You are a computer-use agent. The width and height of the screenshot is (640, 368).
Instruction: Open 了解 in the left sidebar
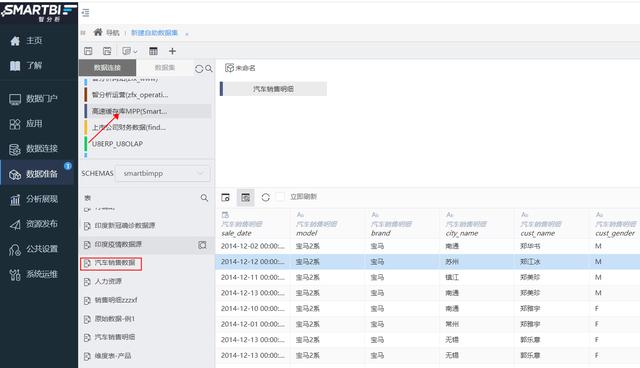[34, 65]
